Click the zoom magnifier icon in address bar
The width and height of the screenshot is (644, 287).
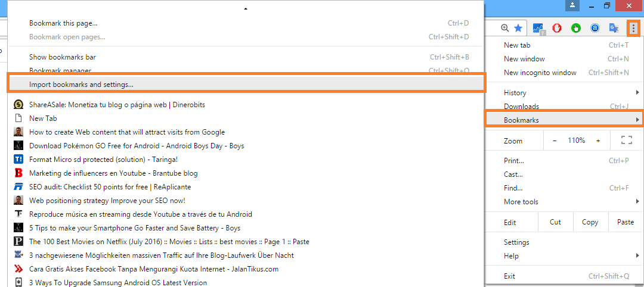tap(505, 28)
